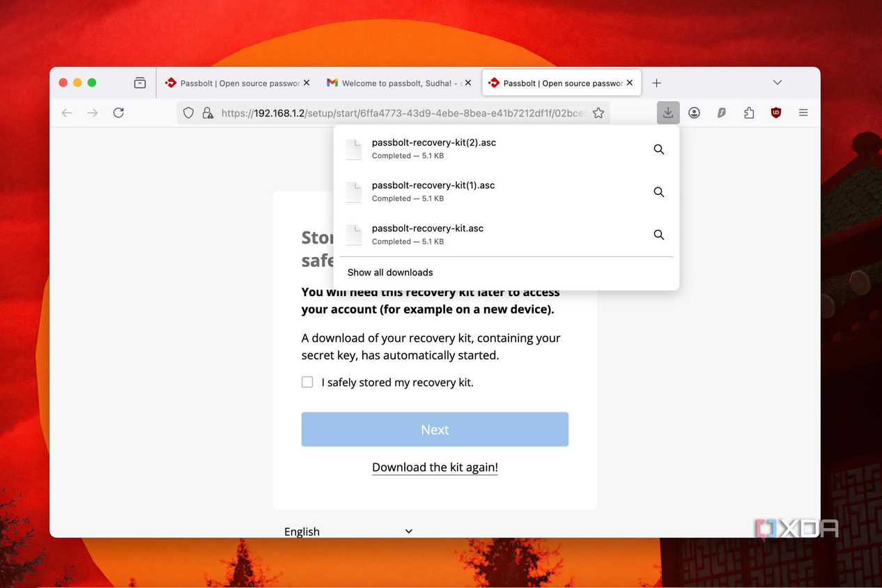Show passbolt-recovery-kit(1).asc in Finder
882x588 pixels.
pos(658,192)
